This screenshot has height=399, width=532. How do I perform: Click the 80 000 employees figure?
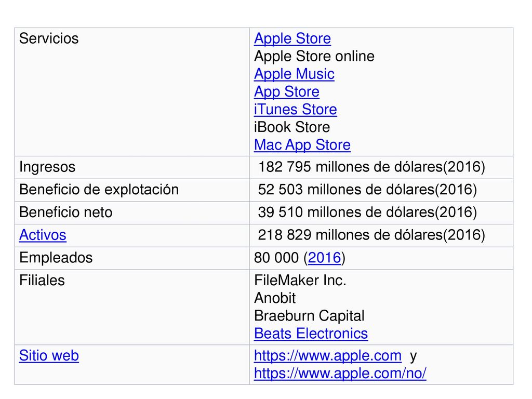[276, 258]
